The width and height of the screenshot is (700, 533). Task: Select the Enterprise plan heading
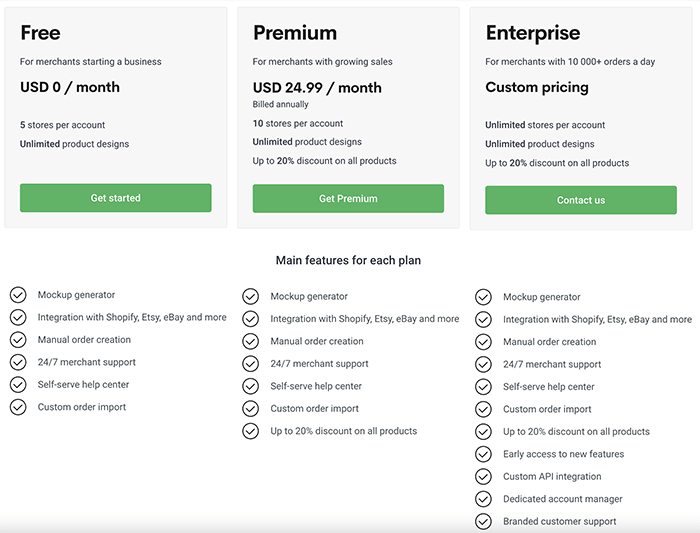(x=533, y=33)
